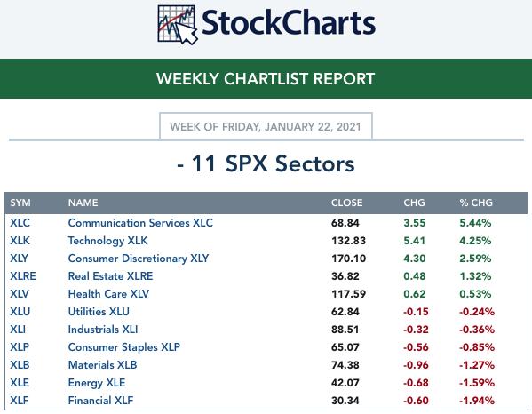Select the XLK ticker symbol
The height and width of the screenshot is (414, 532).
pyautogui.click(x=20, y=241)
